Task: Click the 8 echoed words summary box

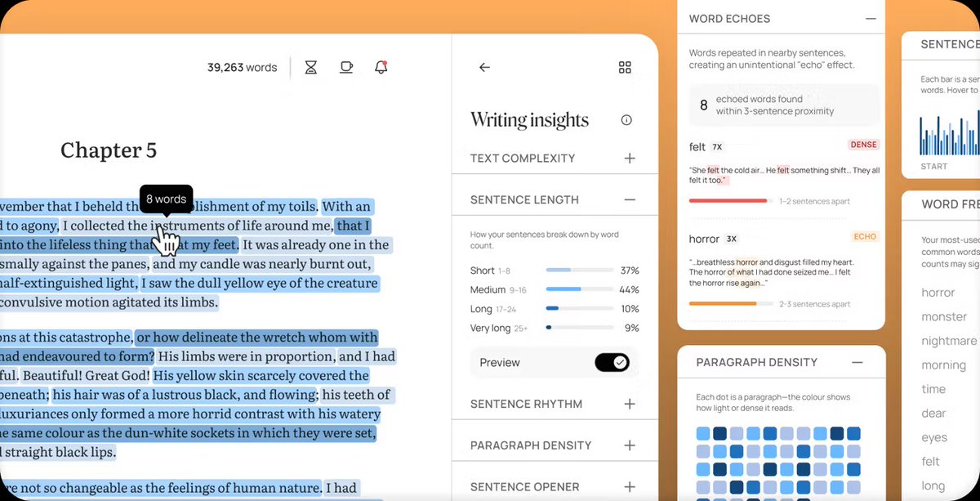Action: tap(783, 105)
